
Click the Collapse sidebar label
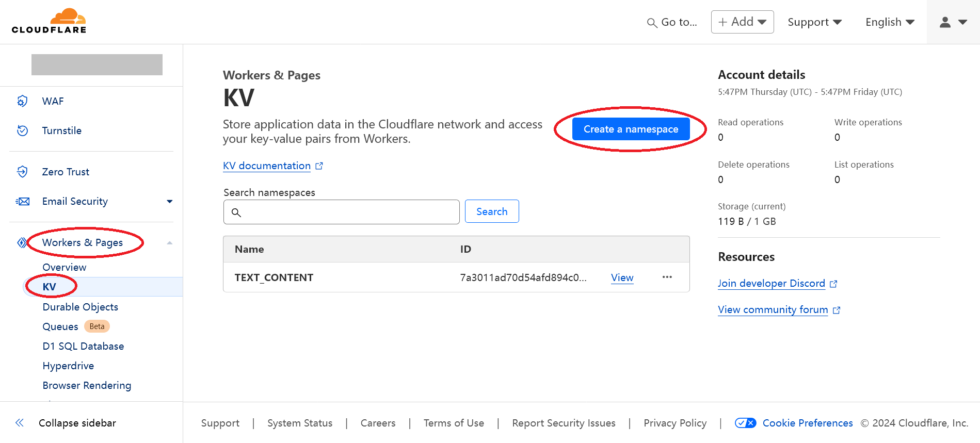pyautogui.click(x=77, y=423)
